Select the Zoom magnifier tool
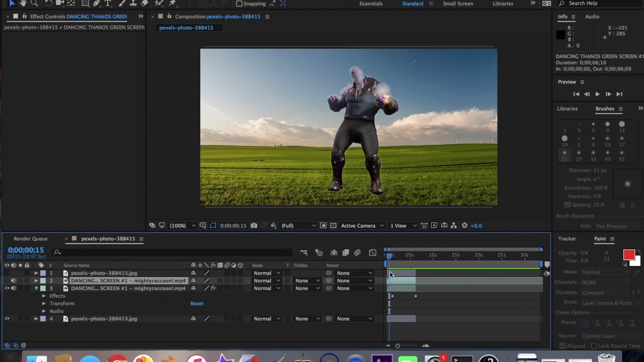644x362 pixels. [x=35, y=3]
